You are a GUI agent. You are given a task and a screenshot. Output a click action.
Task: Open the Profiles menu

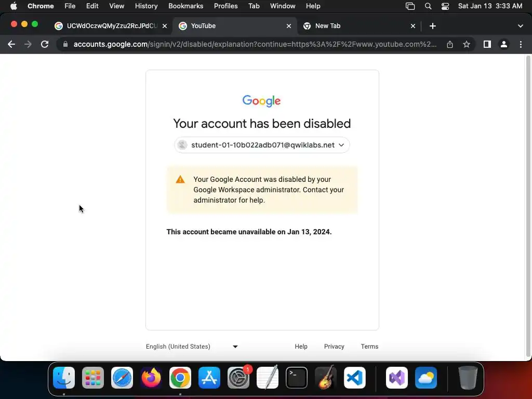click(x=225, y=6)
